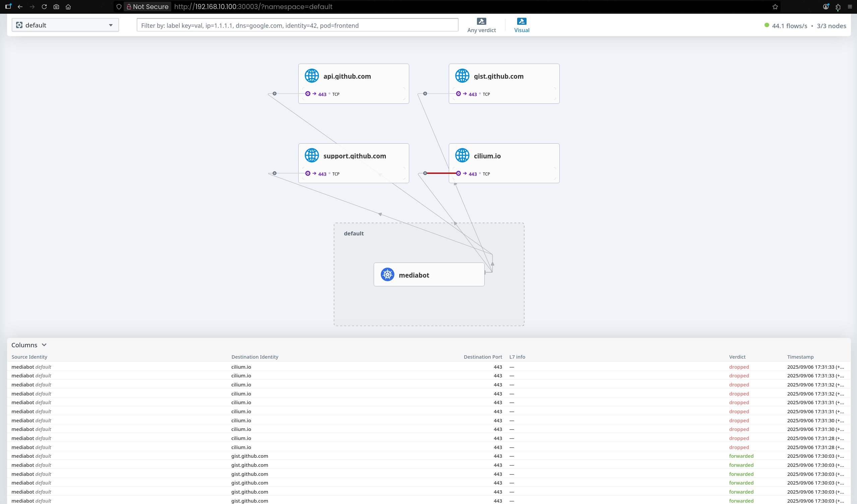The image size is (857, 504).
Task: Click the api.github.com globe icon
Action: pyautogui.click(x=311, y=76)
